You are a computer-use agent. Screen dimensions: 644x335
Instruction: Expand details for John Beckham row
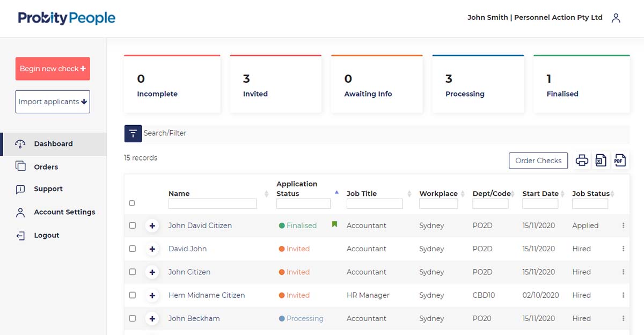pos(152,318)
